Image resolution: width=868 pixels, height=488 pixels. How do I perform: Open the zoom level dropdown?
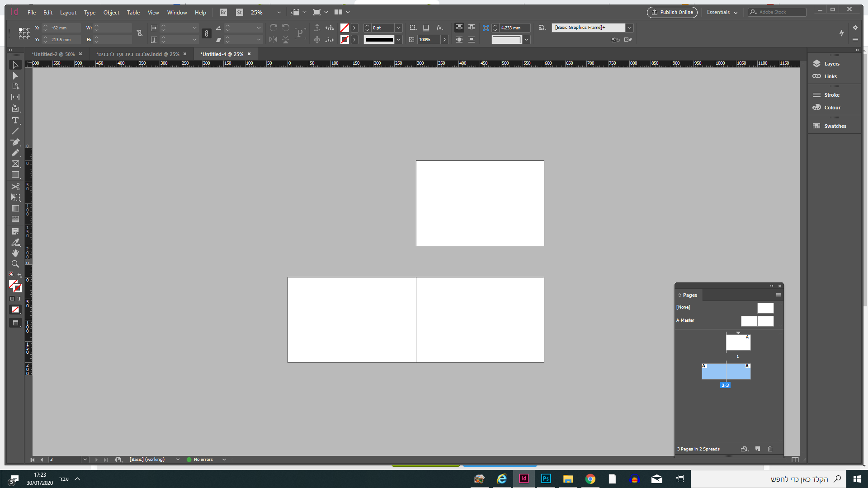tap(278, 13)
